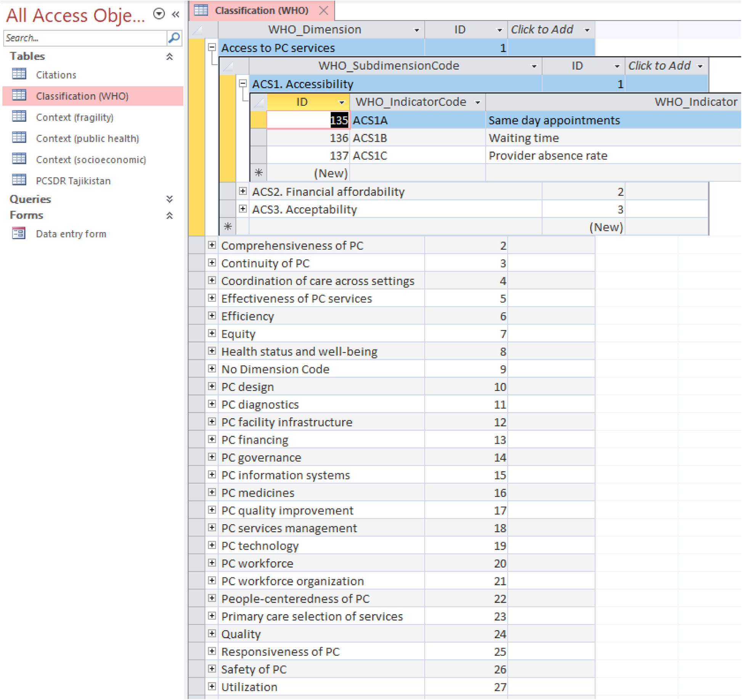Click the ACS1B indicator code cell

coord(418,137)
